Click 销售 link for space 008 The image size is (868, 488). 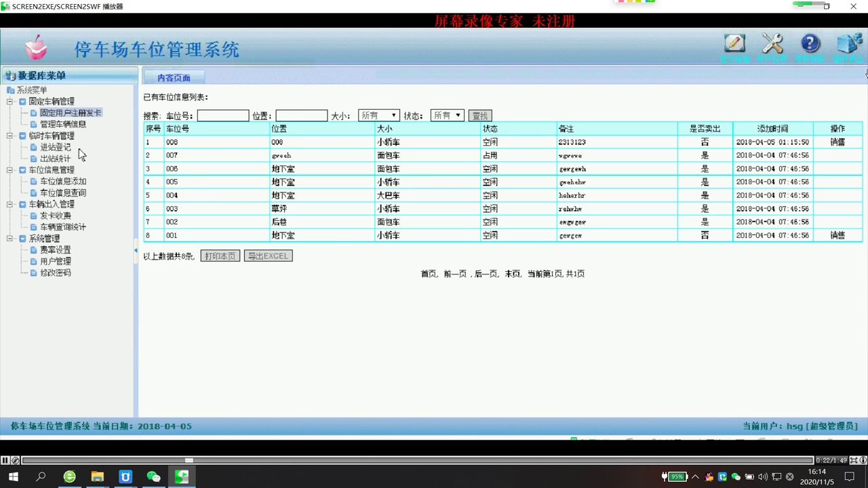click(837, 142)
